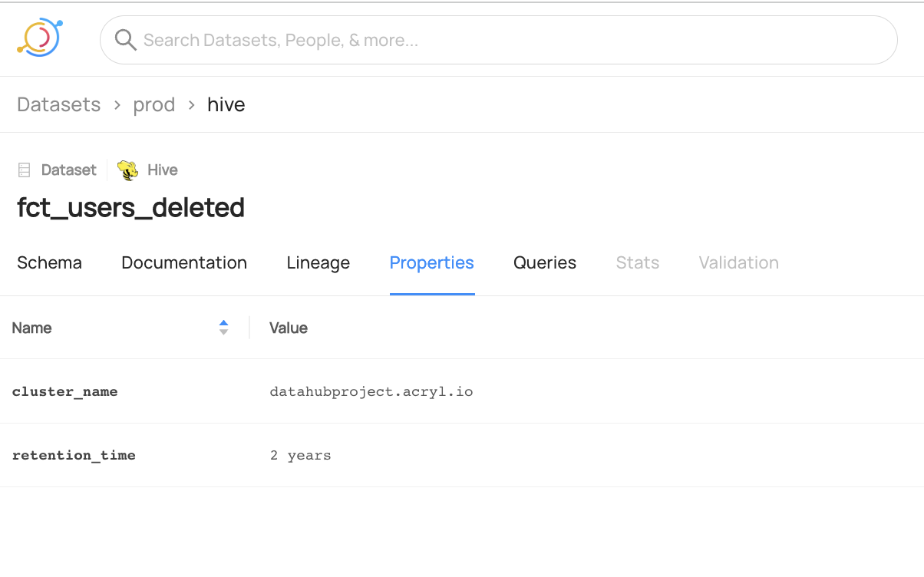Switch to the Schema tab
This screenshot has height=577, width=924.
point(49,262)
